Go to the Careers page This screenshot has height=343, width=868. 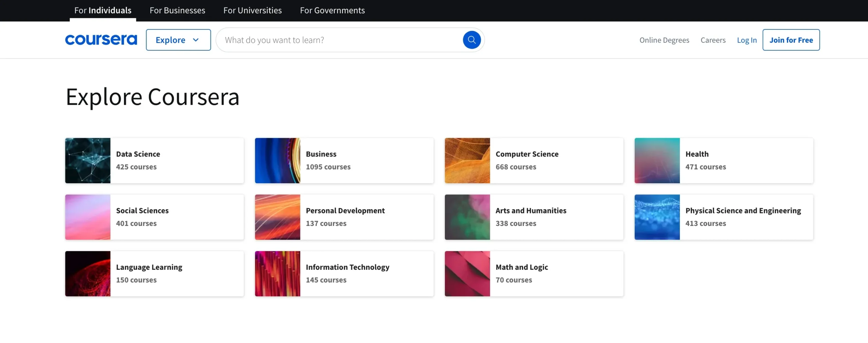[713, 40]
